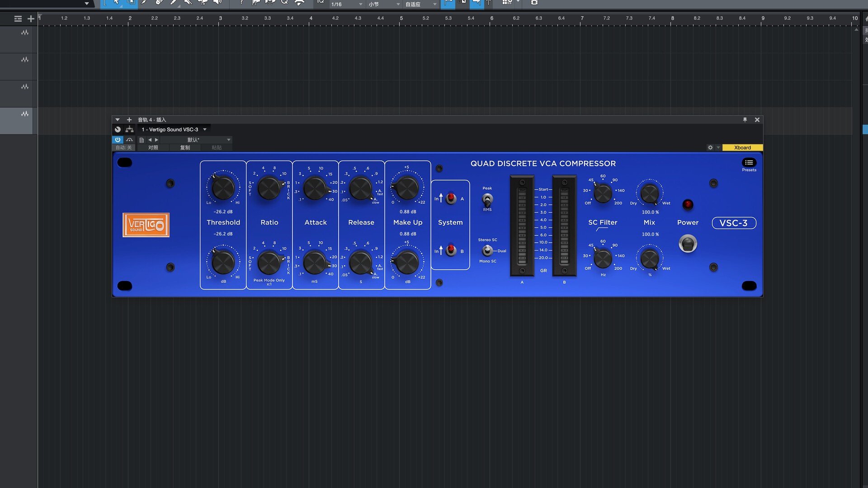Flip the Stereo SC / Mono SC switch
The image size is (868, 488).
[x=487, y=250]
